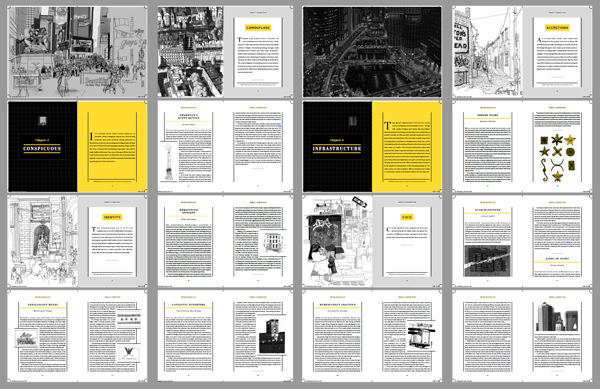Screen dimensions: 600x389
Task: Select the yellow page beside Infrastructure
Action: (x=407, y=146)
